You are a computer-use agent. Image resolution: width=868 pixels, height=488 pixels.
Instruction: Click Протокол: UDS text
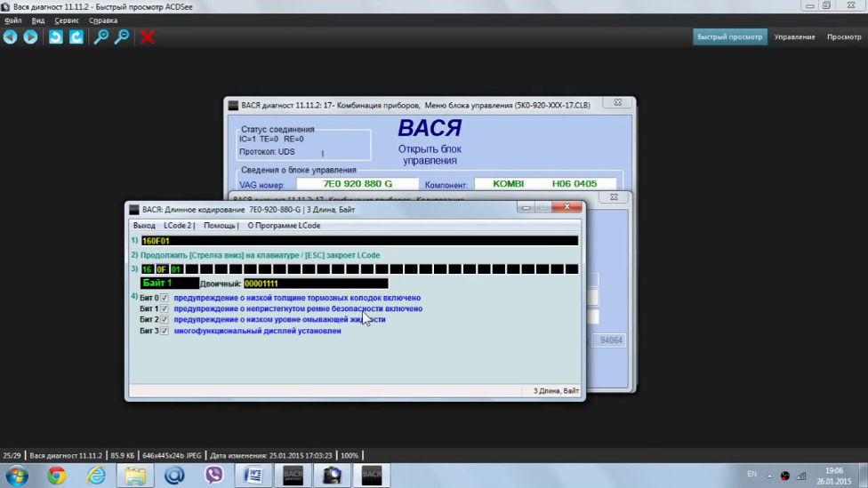coord(267,152)
